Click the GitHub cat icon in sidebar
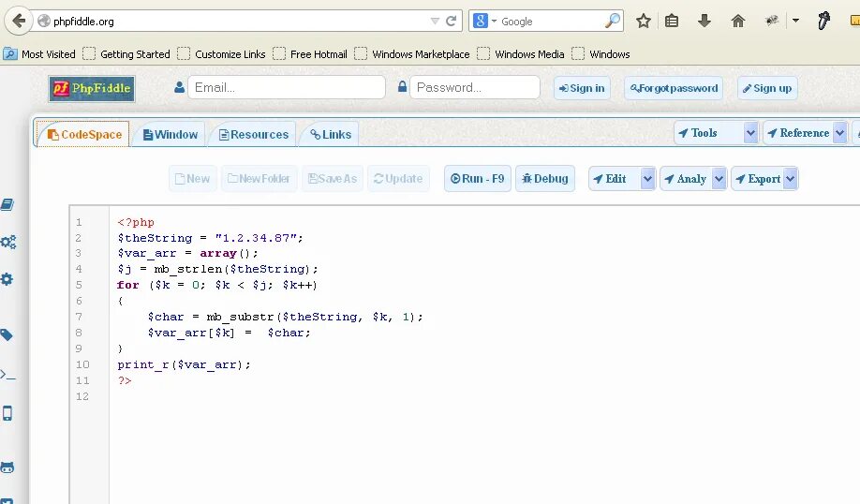 (7, 467)
